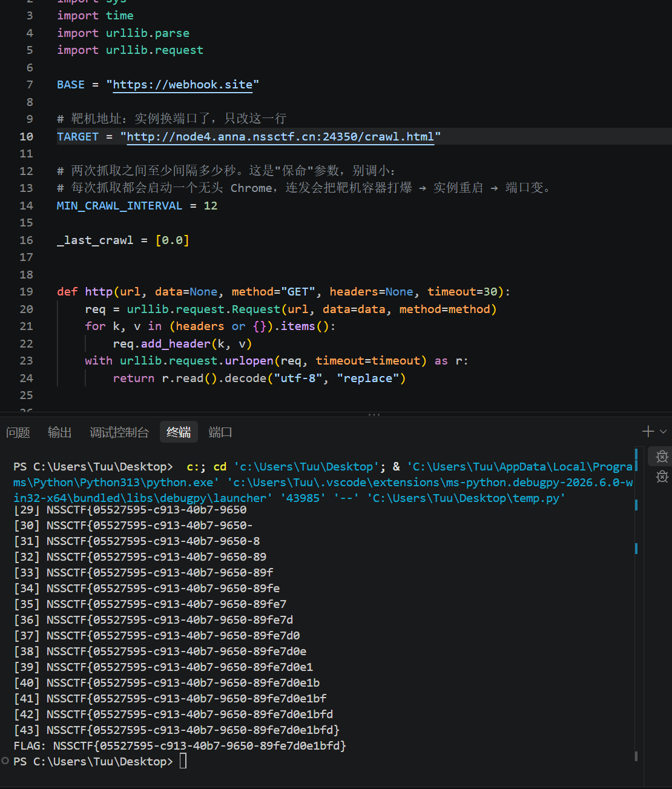Click the terminal scrollbar thumb
The image size is (672, 789).
[x=636, y=756]
